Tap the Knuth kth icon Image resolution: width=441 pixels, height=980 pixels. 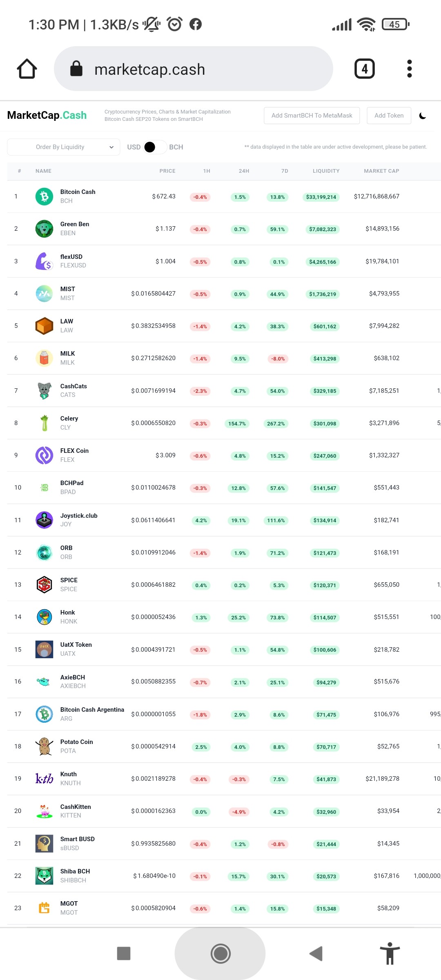pyautogui.click(x=44, y=779)
